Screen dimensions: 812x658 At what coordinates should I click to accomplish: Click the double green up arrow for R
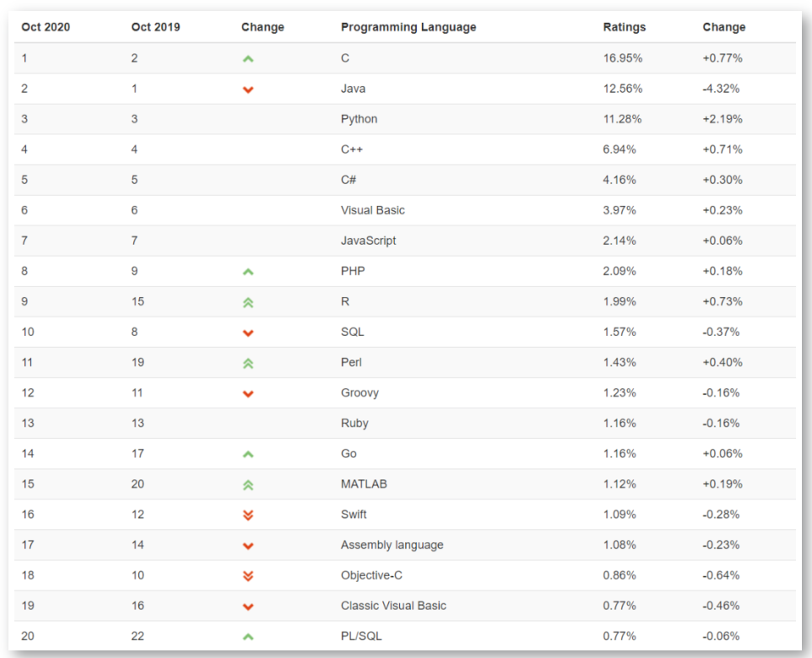point(248,302)
